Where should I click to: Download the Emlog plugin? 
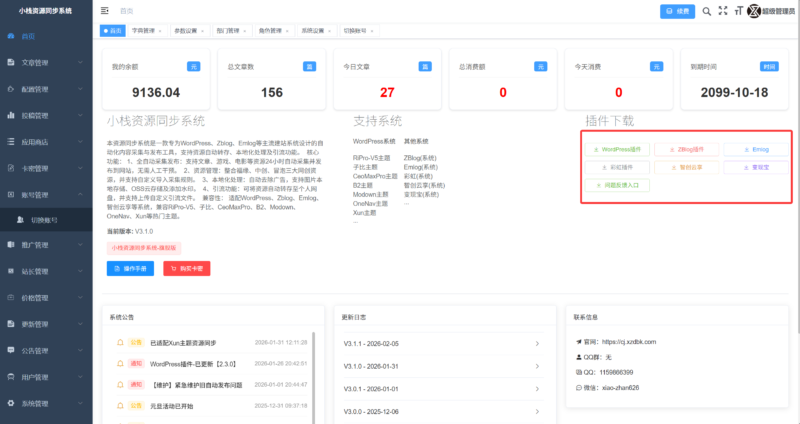(x=756, y=149)
